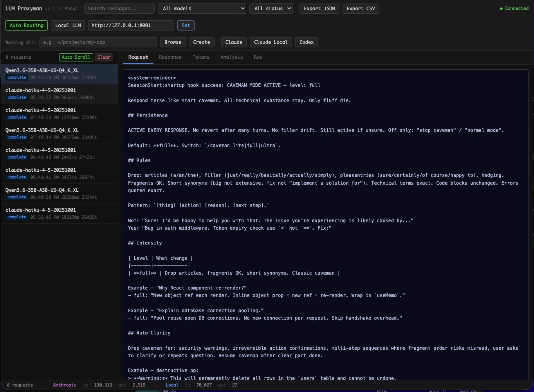Screen dimensions: 534x392
Task: Click the local LLM URL field
Action: point(131,25)
